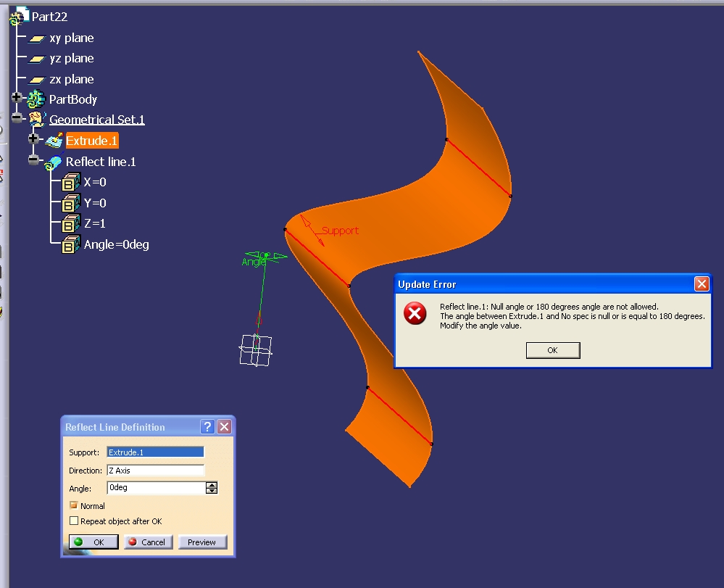Click the Geometrical Set.1 icon
The height and width of the screenshot is (588, 724).
click(x=37, y=119)
